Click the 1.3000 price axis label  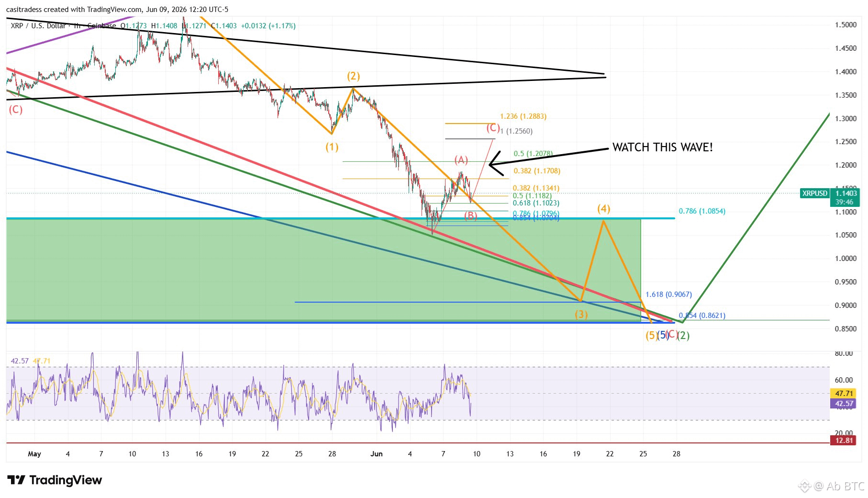846,119
